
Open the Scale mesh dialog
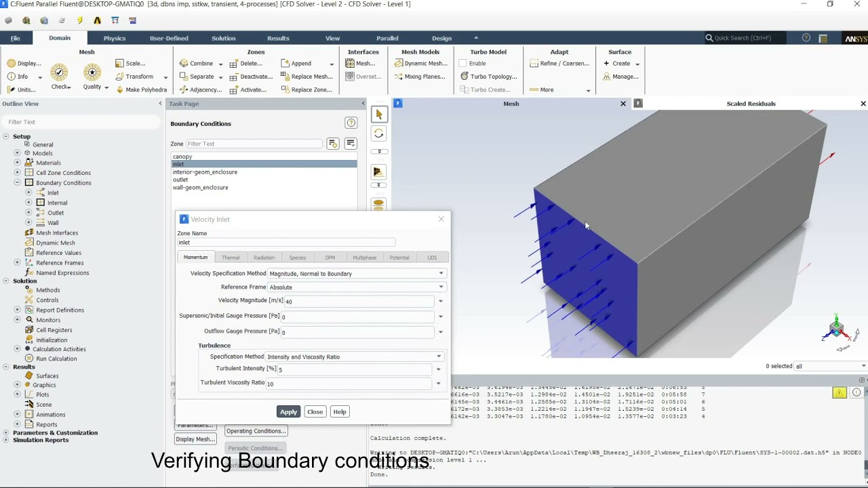click(130, 63)
